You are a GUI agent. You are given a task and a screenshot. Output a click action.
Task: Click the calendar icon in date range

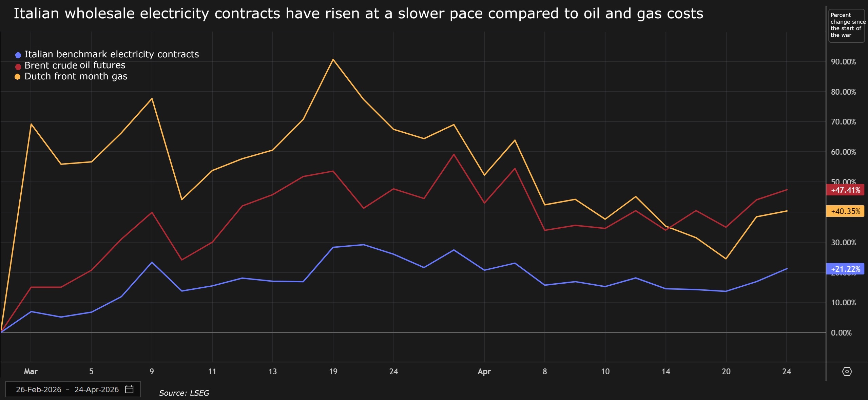(129, 389)
